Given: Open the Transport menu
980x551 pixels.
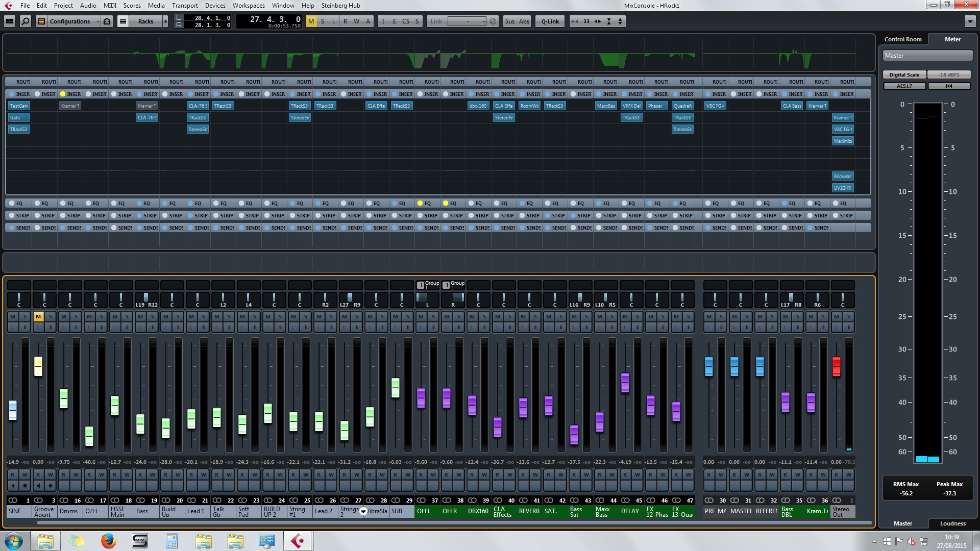Looking at the screenshot, I should (x=185, y=5).
